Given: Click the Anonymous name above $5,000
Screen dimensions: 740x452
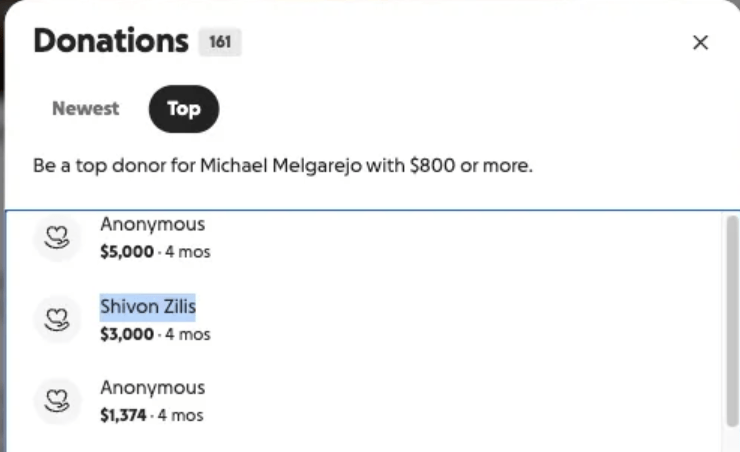Looking at the screenshot, I should coord(152,225).
